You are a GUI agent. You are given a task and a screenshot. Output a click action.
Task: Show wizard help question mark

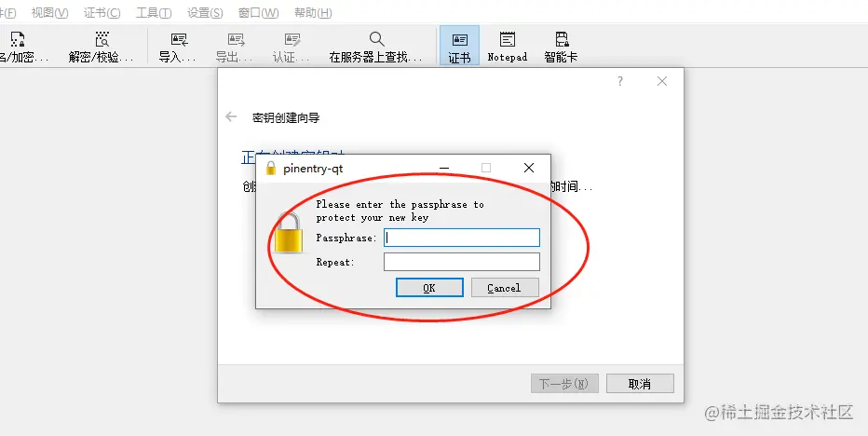(620, 81)
